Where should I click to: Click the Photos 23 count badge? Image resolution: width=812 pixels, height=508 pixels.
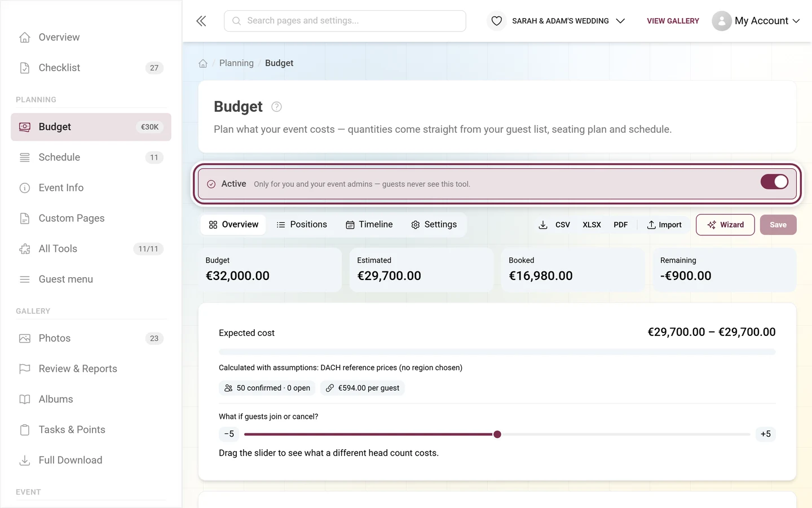(x=155, y=339)
